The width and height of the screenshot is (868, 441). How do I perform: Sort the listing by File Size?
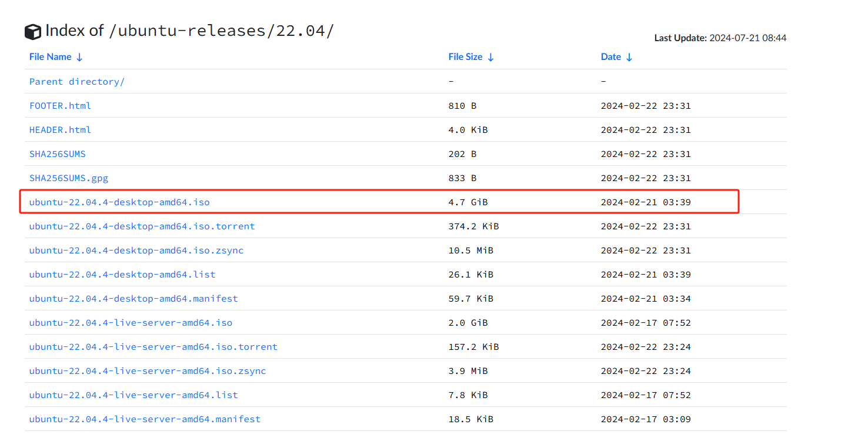(x=471, y=57)
